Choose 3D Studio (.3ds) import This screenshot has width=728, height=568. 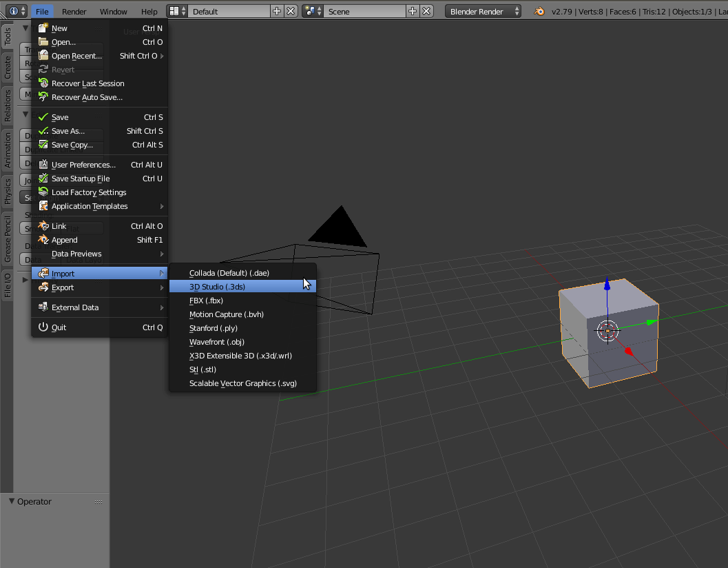pos(243,287)
